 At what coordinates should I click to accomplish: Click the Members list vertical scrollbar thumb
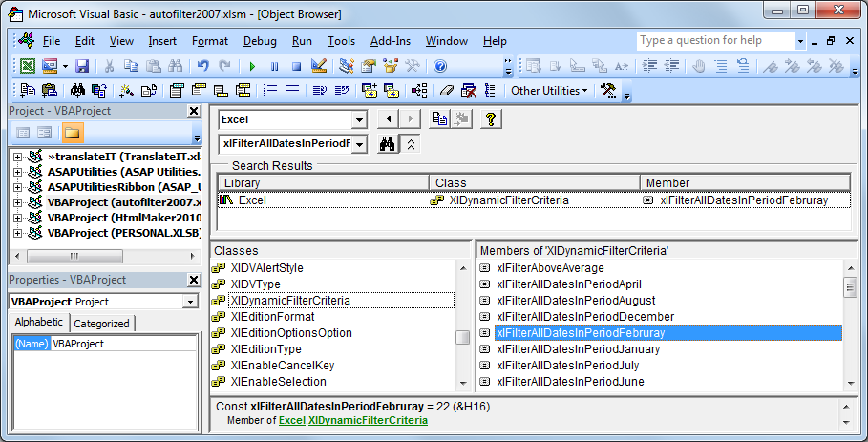click(x=850, y=287)
